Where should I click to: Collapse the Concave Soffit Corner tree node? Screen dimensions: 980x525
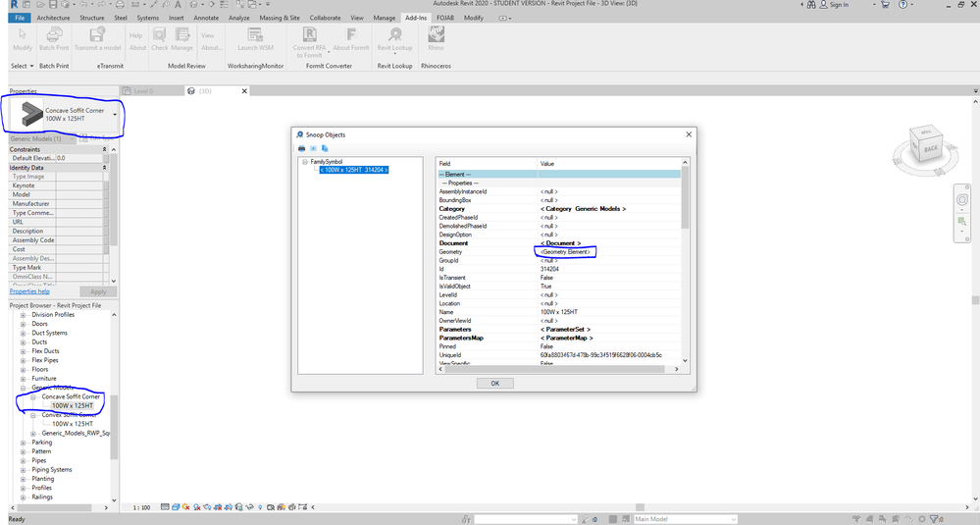tap(33, 396)
